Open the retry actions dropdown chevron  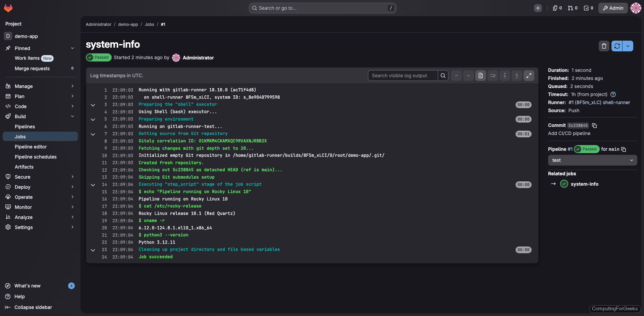pyautogui.click(x=629, y=46)
